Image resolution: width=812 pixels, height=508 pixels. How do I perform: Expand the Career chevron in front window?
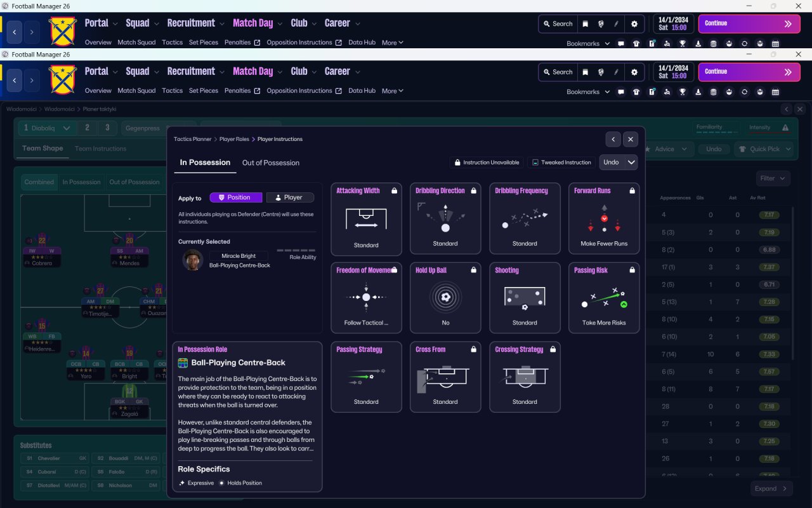357,72
